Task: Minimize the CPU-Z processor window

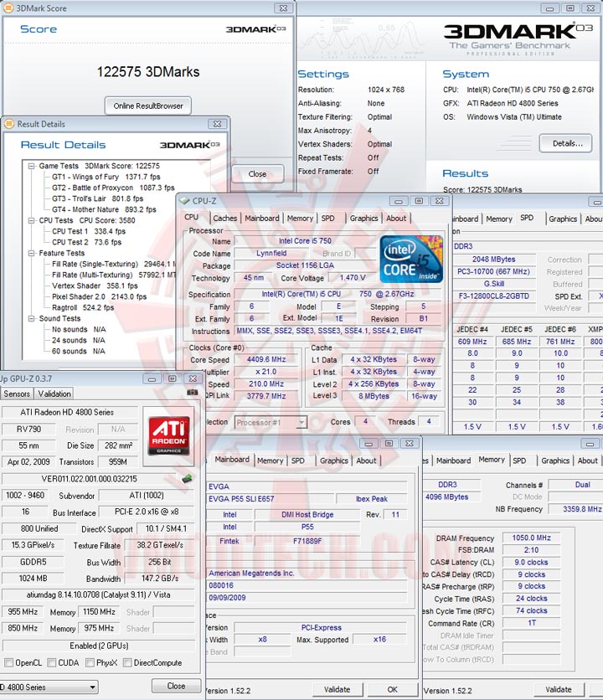Action: click(398, 201)
